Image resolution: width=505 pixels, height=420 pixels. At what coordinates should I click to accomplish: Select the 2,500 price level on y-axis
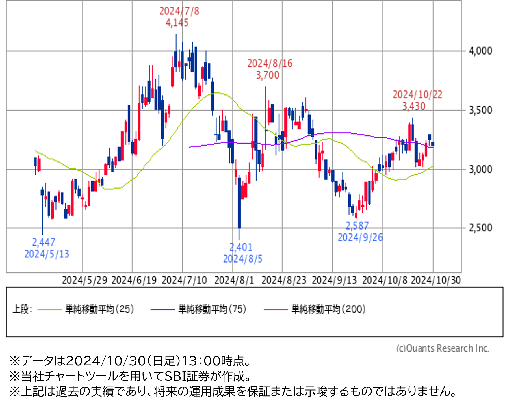coord(480,228)
